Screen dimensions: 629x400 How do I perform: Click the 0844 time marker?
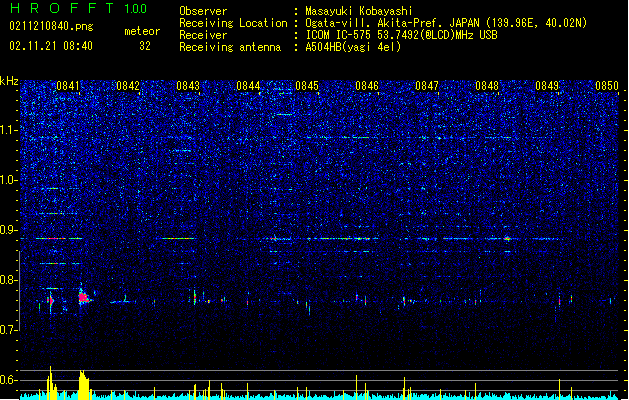pos(248,86)
